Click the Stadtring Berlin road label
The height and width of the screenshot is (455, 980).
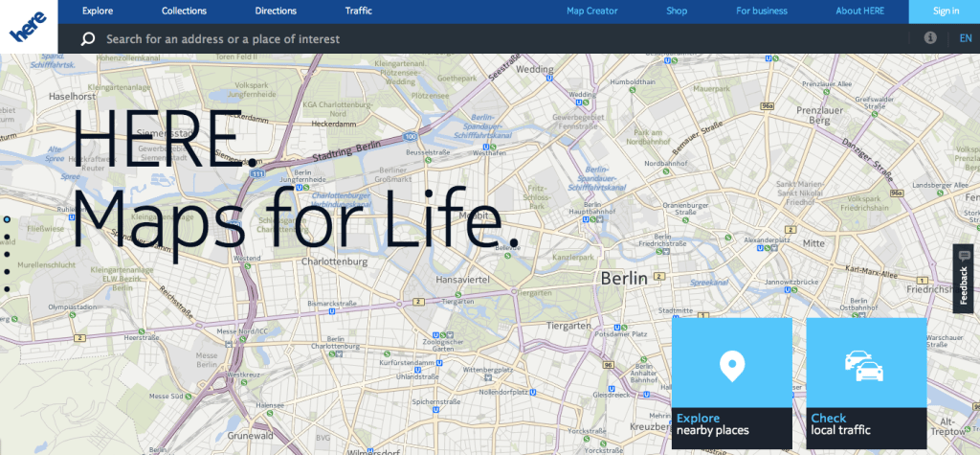pyautogui.click(x=346, y=153)
